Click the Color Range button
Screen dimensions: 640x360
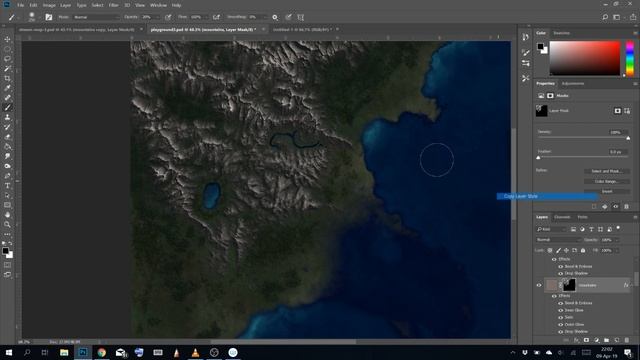[607, 181]
